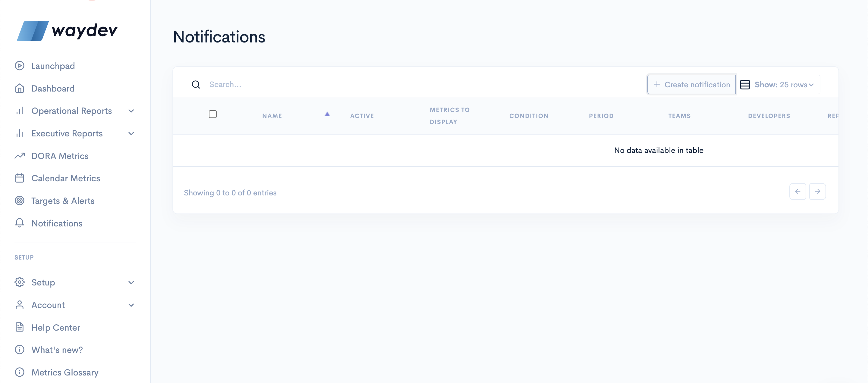
Task: Click the waydev logo
Action: coord(67,31)
